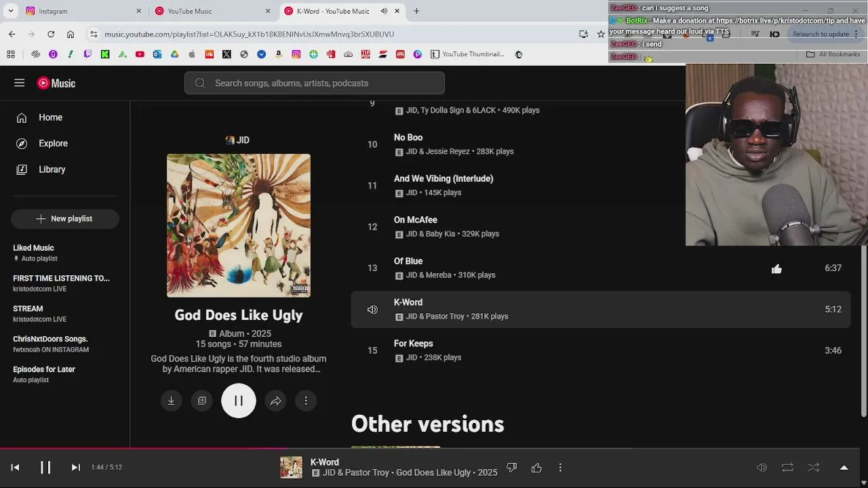Image resolution: width=868 pixels, height=488 pixels.
Task: Click the God Does Like Ugly album cover
Action: (239, 226)
